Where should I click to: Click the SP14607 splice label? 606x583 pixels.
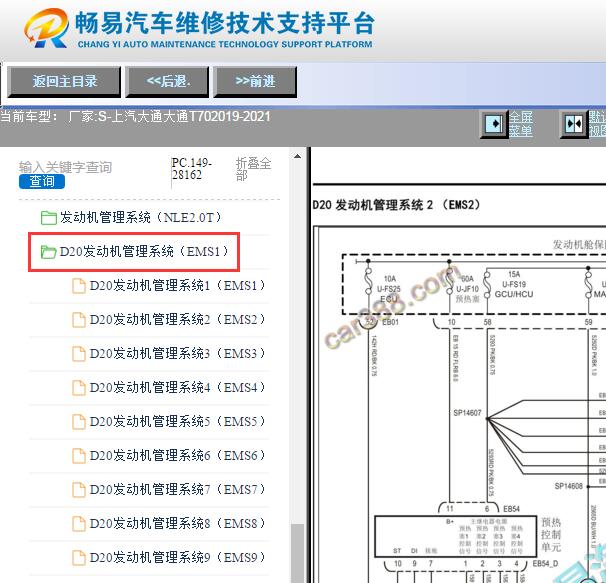click(x=467, y=413)
